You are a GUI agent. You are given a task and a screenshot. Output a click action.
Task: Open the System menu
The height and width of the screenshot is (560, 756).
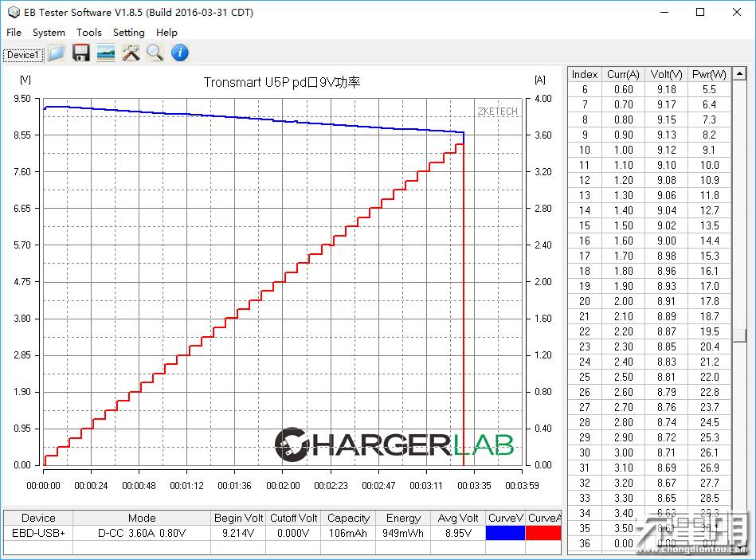(x=49, y=33)
